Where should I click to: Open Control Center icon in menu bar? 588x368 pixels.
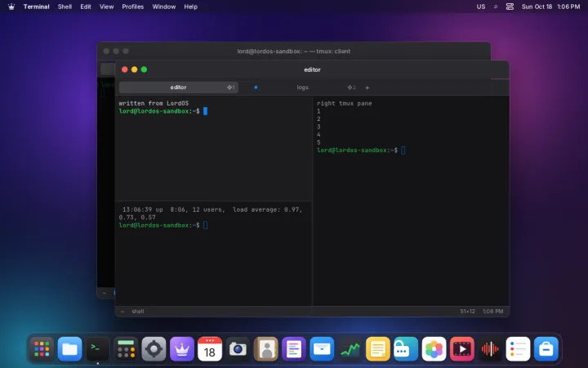[510, 7]
